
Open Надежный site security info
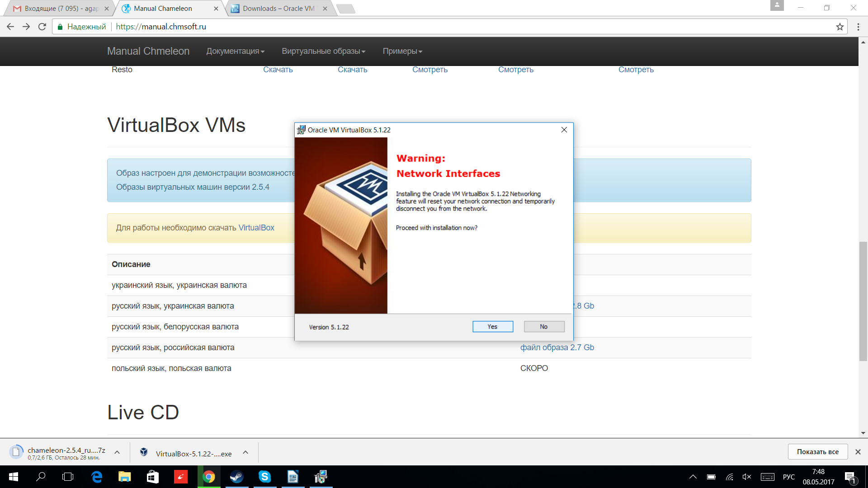point(82,27)
